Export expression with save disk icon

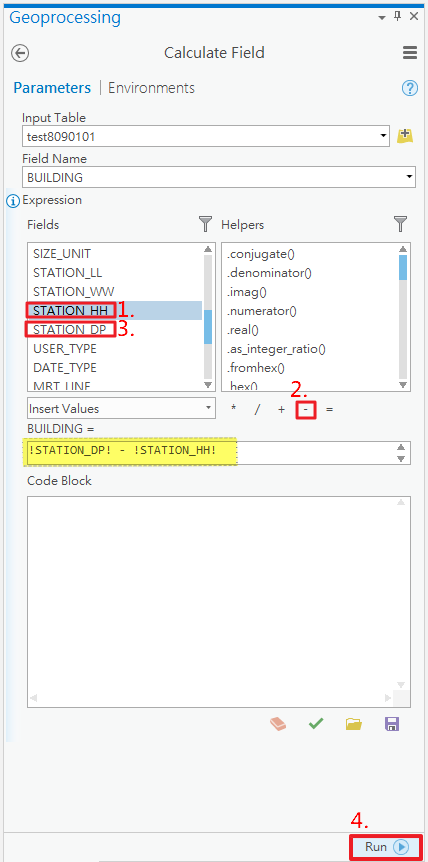pyautogui.click(x=392, y=723)
